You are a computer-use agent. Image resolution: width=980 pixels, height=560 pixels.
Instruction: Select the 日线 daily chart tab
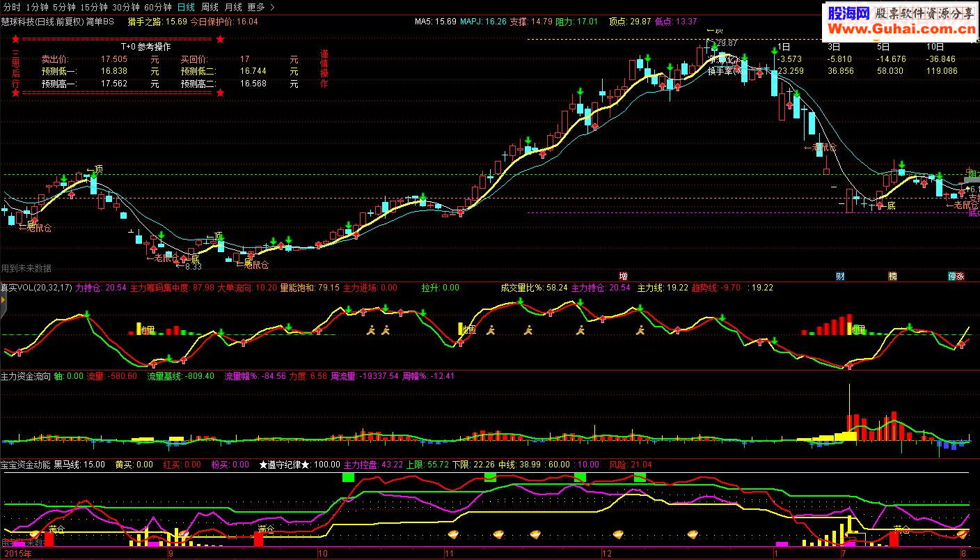click(x=186, y=7)
